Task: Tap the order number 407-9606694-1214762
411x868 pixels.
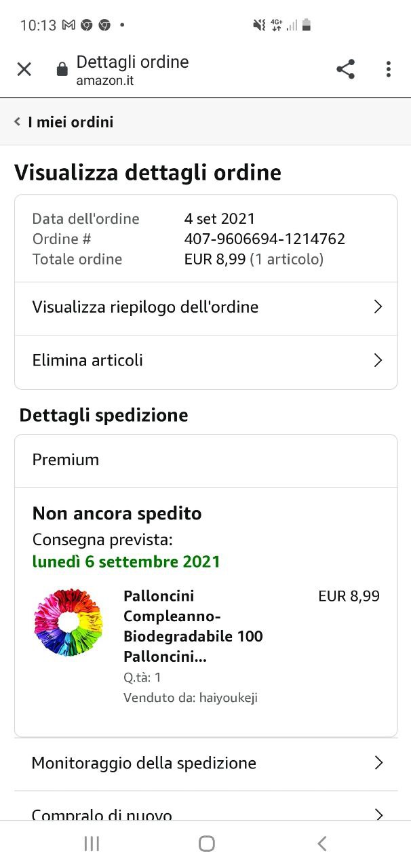Action: [265, 239]
